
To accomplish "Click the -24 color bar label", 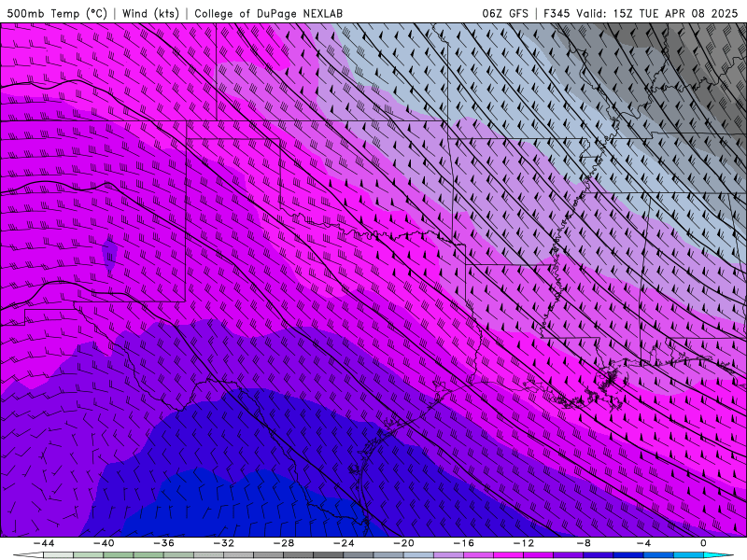I will point(344,543).
